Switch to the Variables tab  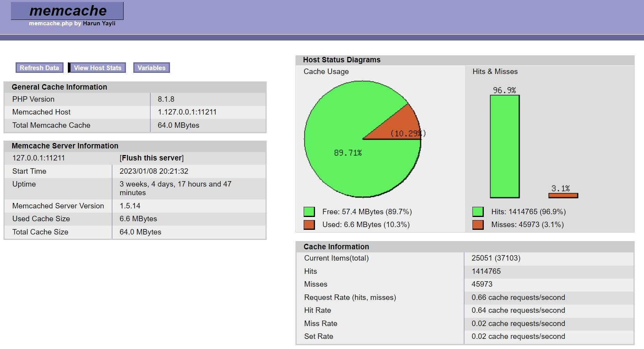(x=151, y=68)
